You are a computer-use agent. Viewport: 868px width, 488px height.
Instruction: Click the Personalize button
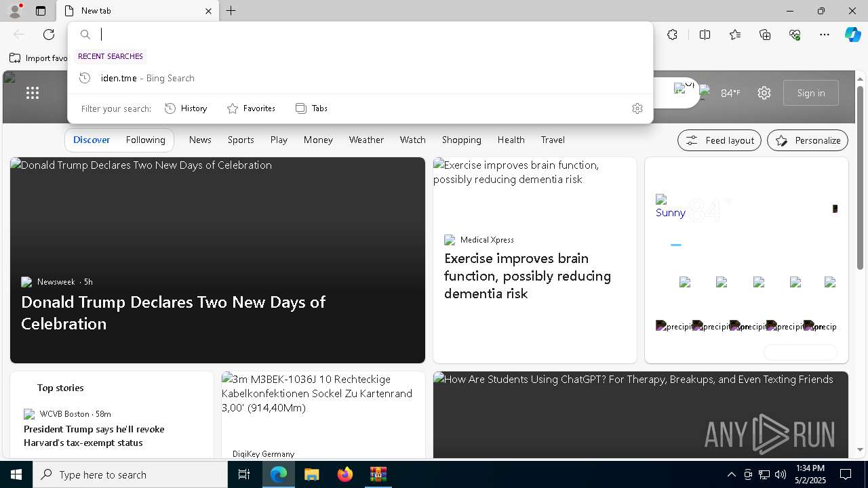808,140
